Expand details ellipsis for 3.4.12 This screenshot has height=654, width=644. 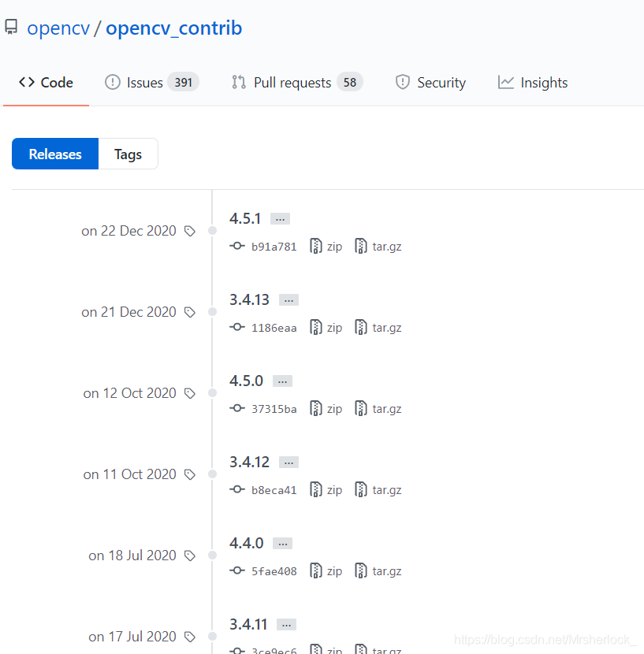coord(288,463)
